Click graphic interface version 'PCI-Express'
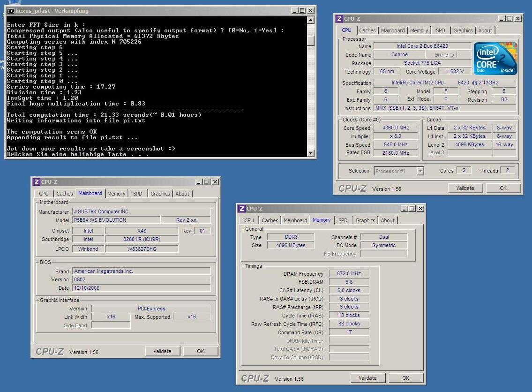Screen dimensions: 532x392 click(x=151, y=309)
